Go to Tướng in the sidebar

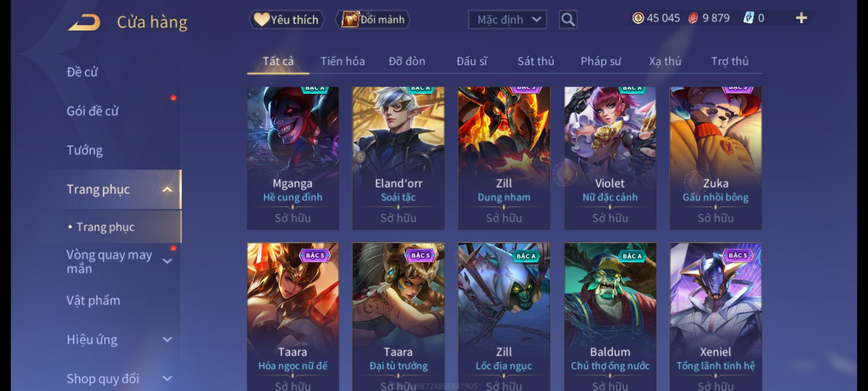click(85, 150)
